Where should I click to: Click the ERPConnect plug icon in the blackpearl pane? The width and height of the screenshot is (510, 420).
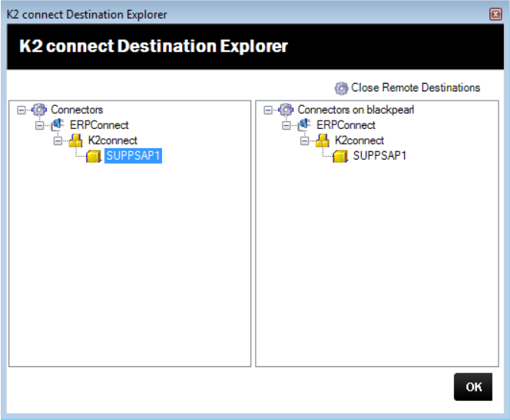pos(304,125)
